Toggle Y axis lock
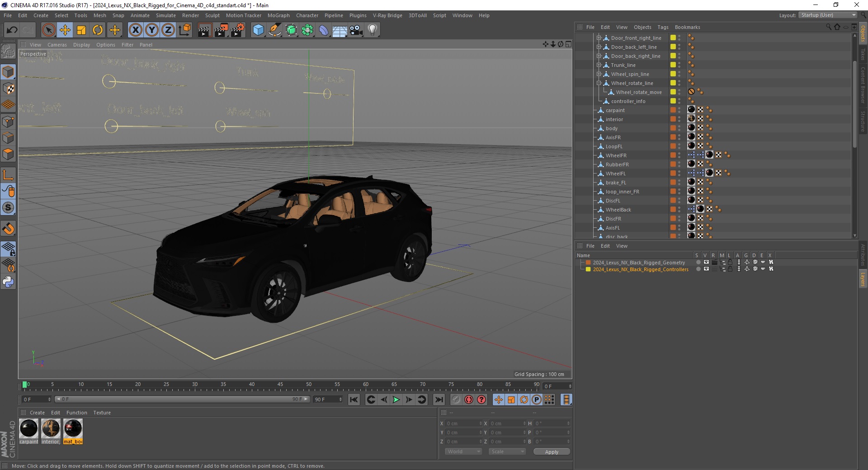The width and height of the screenshot is (868, 470). [152, 30]
